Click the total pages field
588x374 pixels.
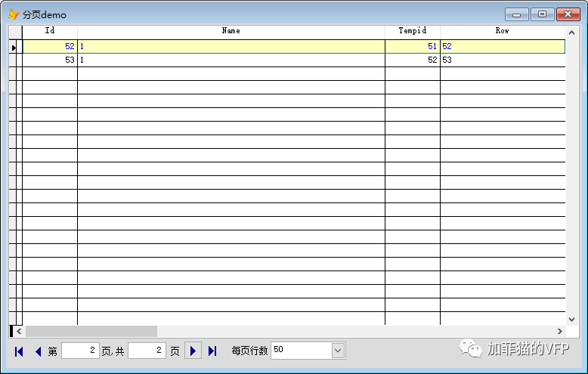pos(147,351)
